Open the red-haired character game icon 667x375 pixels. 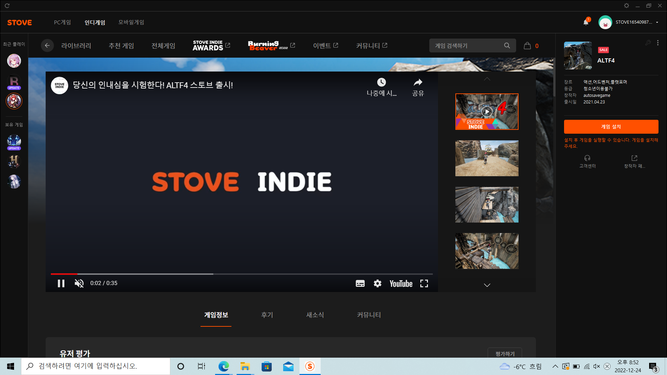(14, 101)
